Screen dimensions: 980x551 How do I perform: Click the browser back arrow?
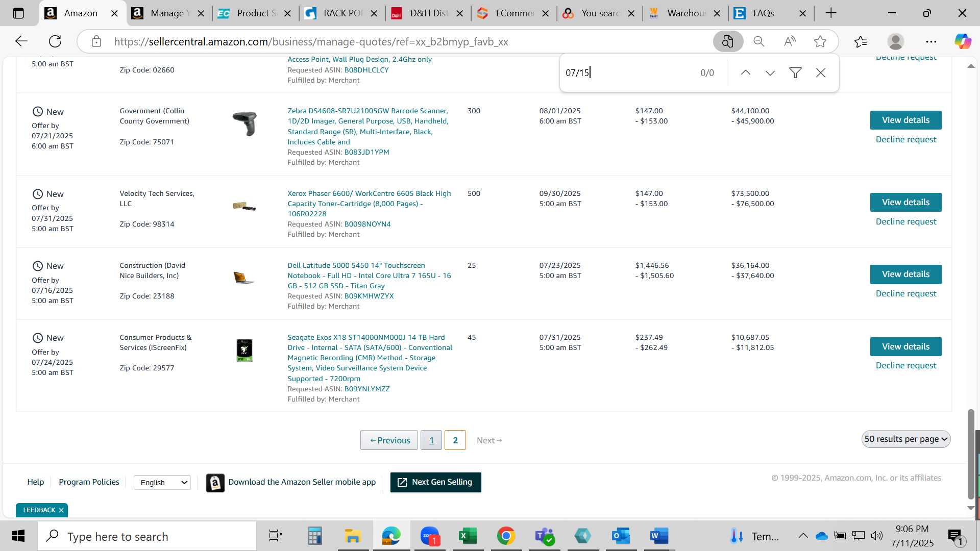21,41
